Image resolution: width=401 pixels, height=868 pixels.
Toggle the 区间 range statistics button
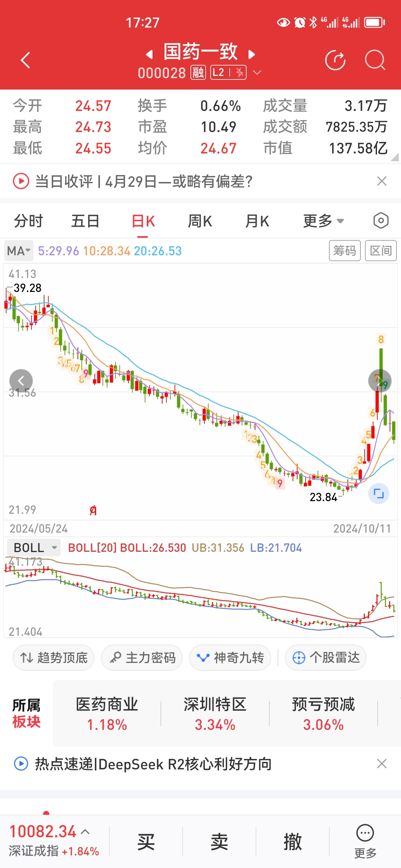tap(381, 251)
